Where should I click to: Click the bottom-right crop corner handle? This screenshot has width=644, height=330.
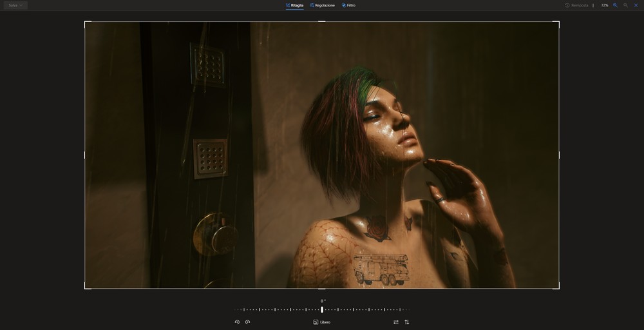(558, 288)
